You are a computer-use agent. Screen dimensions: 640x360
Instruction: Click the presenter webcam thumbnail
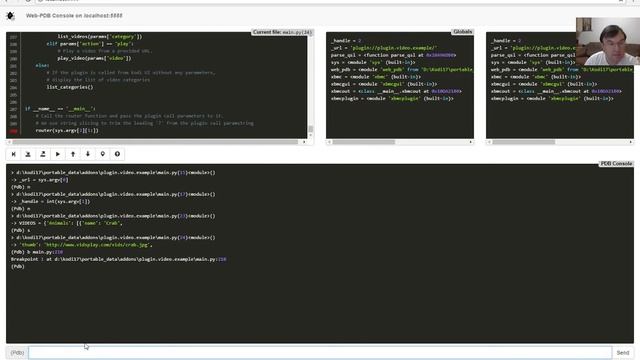(608, 41)
